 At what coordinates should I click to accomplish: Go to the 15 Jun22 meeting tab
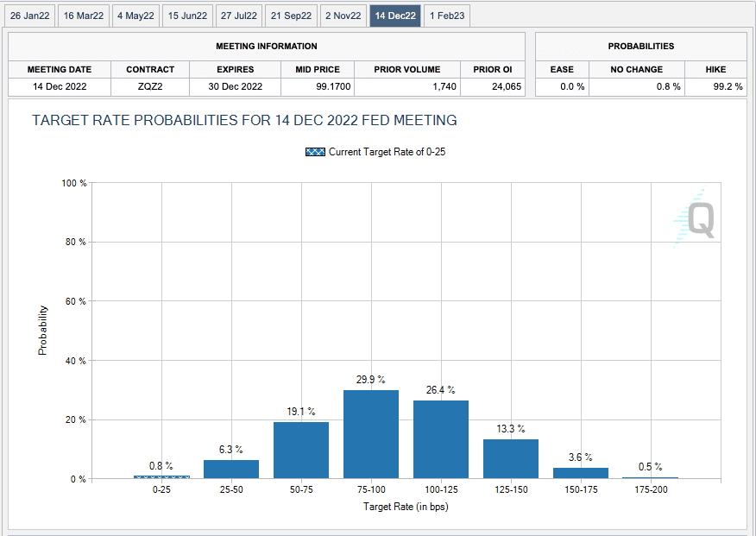[187, 16]
